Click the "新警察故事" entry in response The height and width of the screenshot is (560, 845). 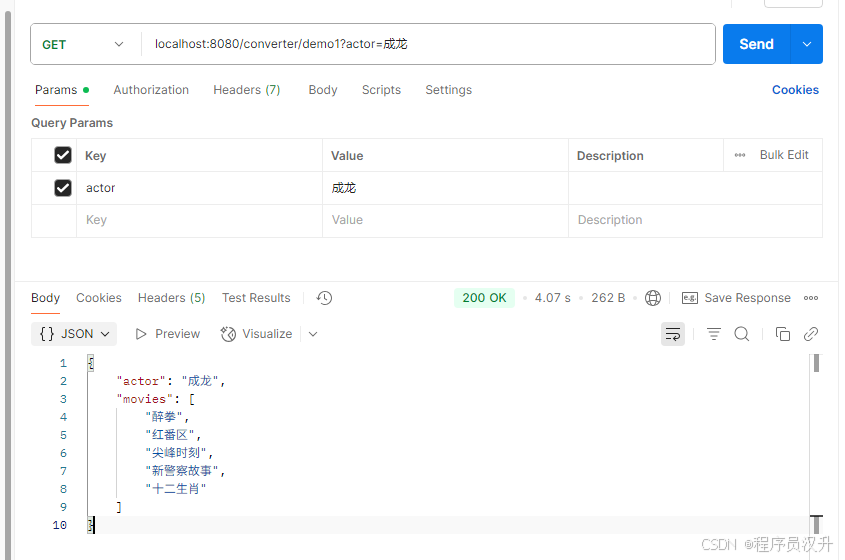pyautogui.click(x=182, y=471)
